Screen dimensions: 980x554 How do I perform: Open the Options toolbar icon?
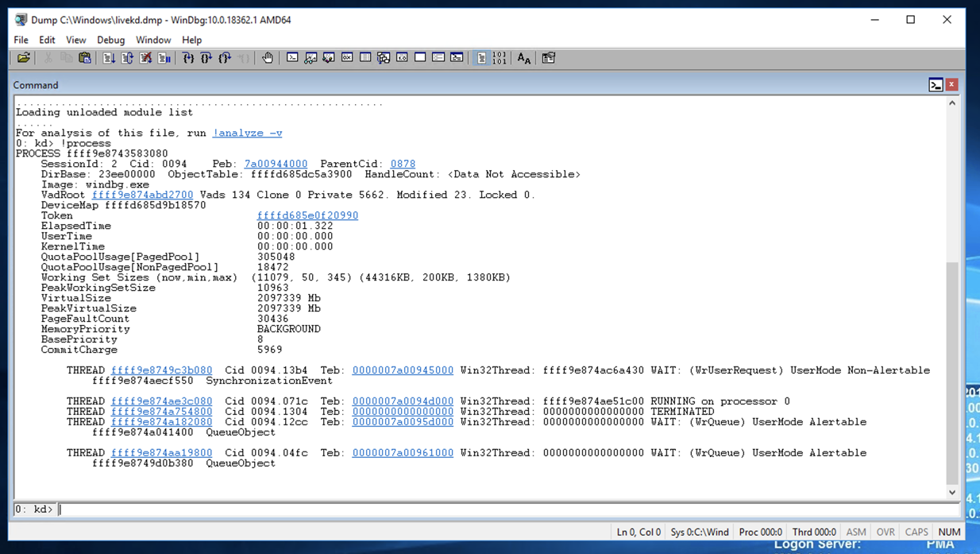549,58
